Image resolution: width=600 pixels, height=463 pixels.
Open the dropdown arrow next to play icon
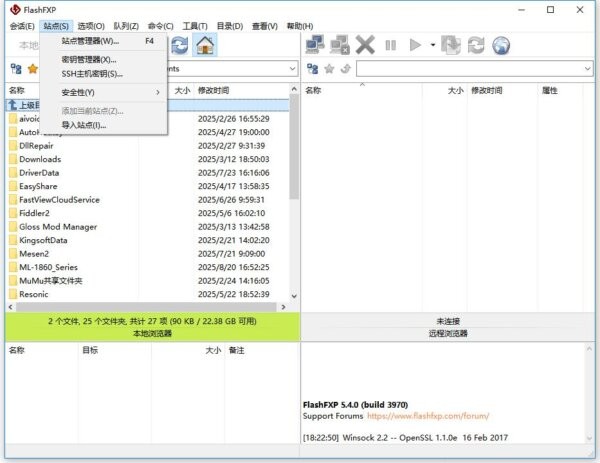(433, 45)
